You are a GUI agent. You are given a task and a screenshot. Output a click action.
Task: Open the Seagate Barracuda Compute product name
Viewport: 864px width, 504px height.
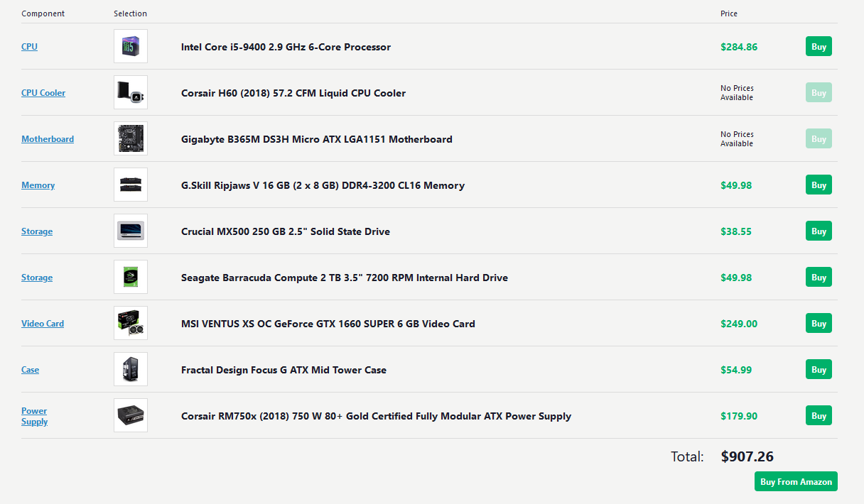click(x=345, y=278)
